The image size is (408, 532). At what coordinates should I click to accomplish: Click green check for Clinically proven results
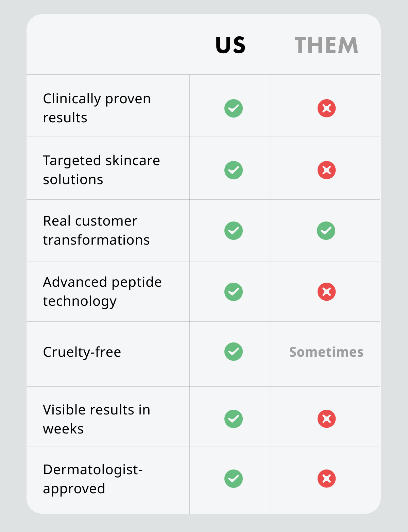coord(234,108)
